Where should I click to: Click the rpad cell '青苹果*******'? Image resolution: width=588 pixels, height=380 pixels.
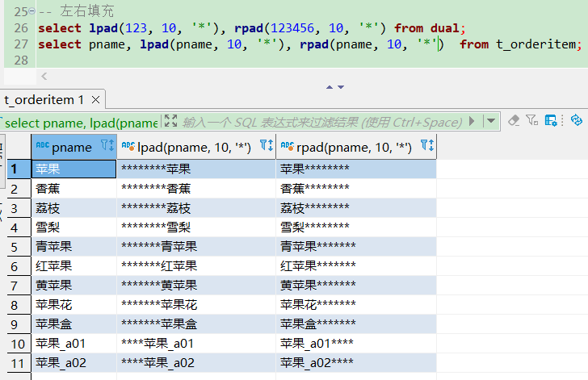[x=356, y=247]
